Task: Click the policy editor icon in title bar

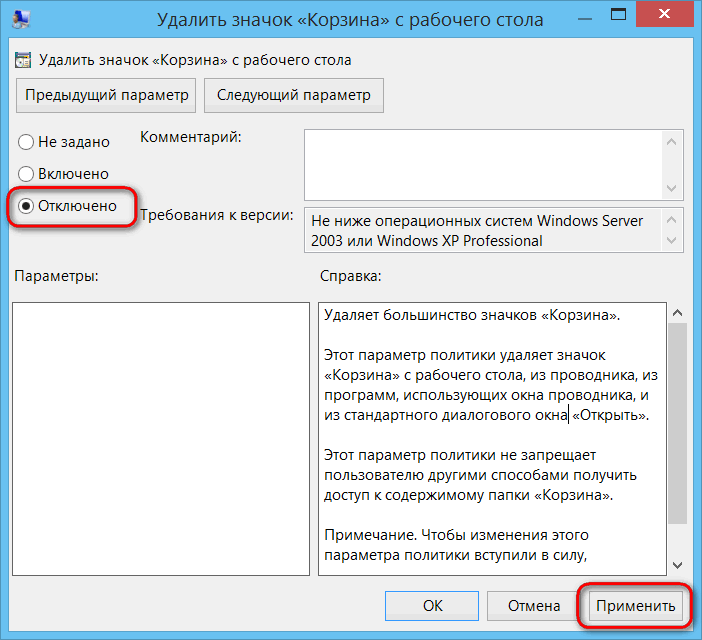Action: tap(21, 19)
